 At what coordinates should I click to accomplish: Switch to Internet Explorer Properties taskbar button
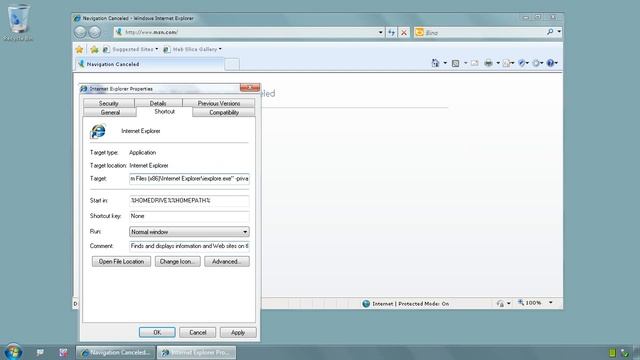(x=197, y=353)
